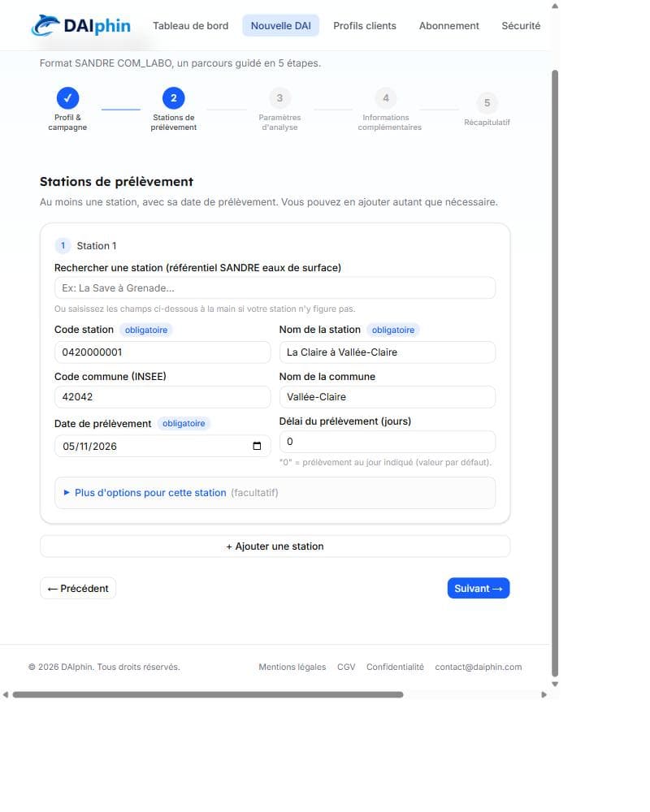This screenshot has width=650, height=812.
Task: Click the Profil & campagne step label
Action: pyautogui.click(x=67, y=123)
